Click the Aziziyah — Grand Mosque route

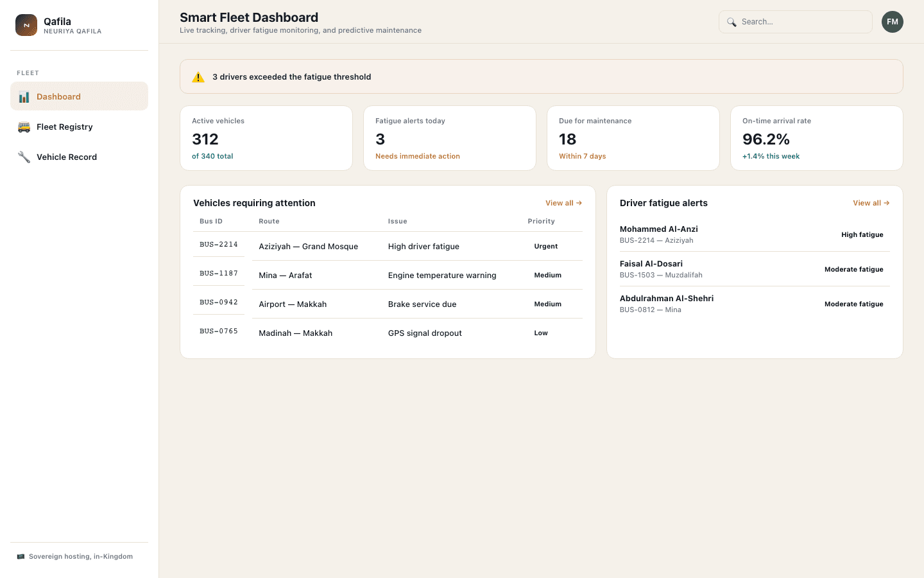pyautogui.click(x=309, y=247)
